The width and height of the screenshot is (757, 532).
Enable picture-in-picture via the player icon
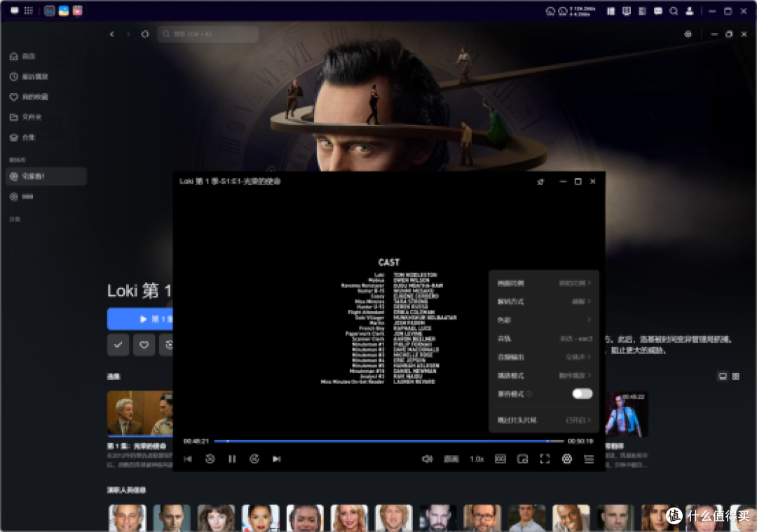point(522,459)
